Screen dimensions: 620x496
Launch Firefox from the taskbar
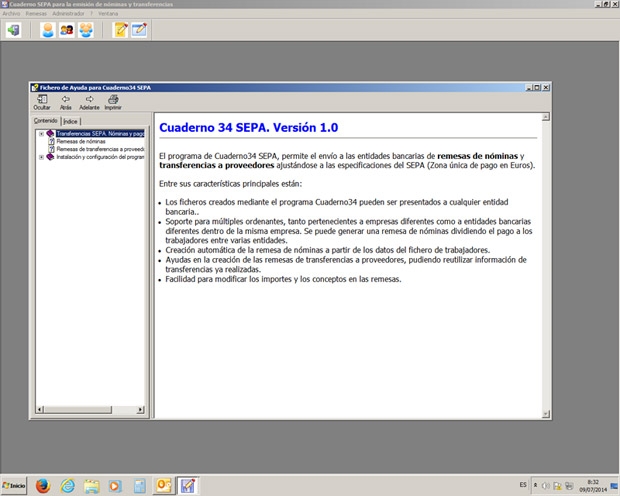pyautogui.click(x=42, y=486)
